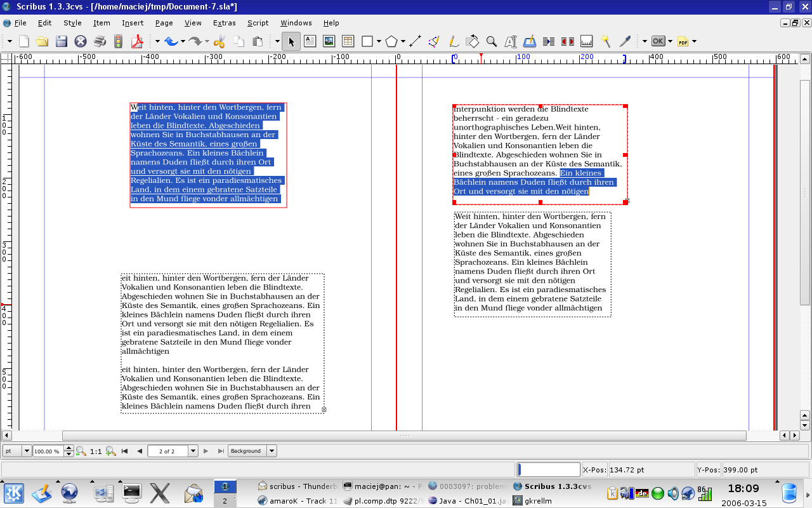Open the Style menu

point(72,23)
